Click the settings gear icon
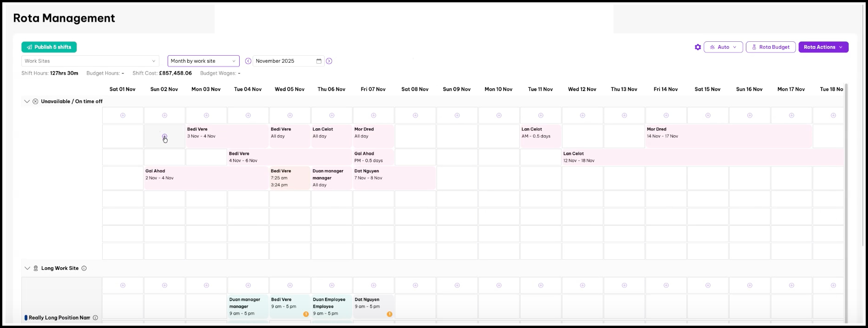The image size is (868, 328). (x=698, y=47)
